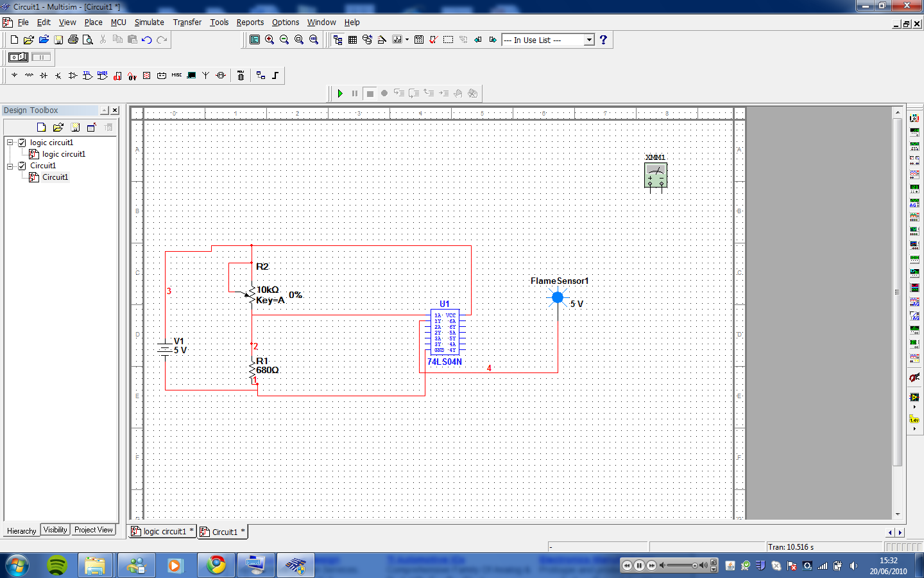The height and width of the screenshot is (578, 924).
Task: Click the Help question mark icon
Action: (603, 40)
